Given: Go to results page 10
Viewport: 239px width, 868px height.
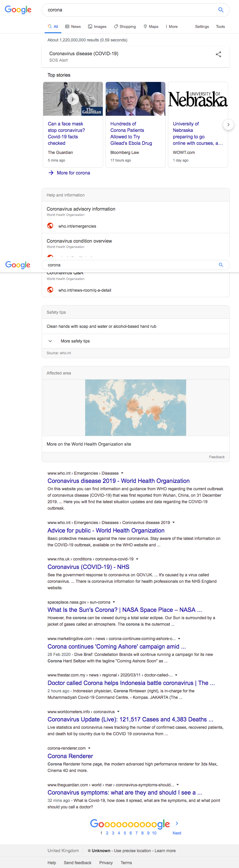Looking at the screenshot, I should pos(154,833).
